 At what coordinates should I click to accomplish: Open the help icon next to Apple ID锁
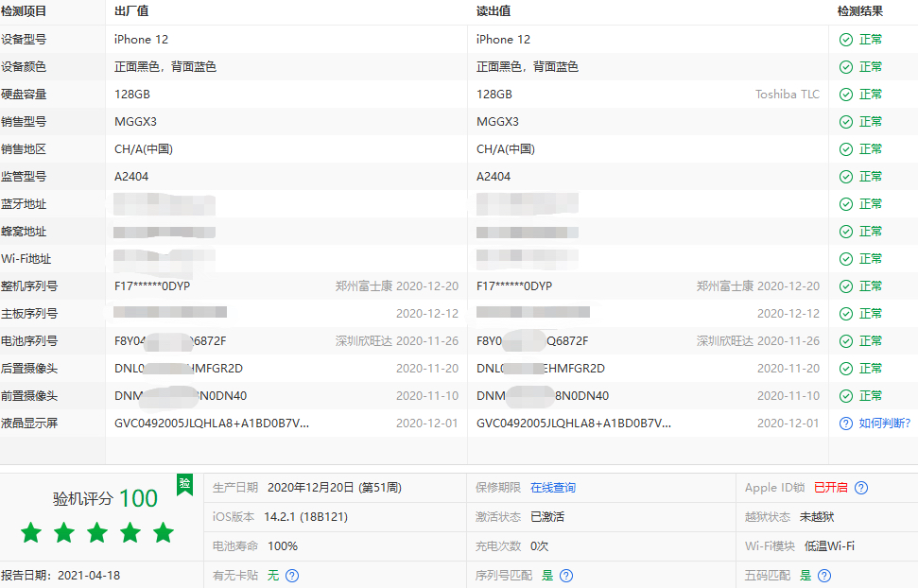(x=861, y=488)
